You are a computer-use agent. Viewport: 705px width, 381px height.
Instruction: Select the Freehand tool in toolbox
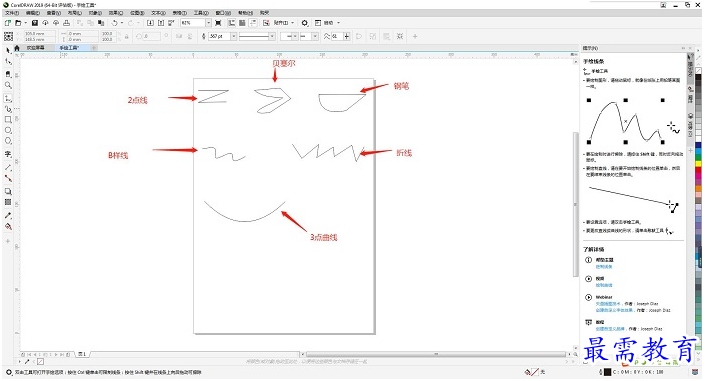(8, 98)
